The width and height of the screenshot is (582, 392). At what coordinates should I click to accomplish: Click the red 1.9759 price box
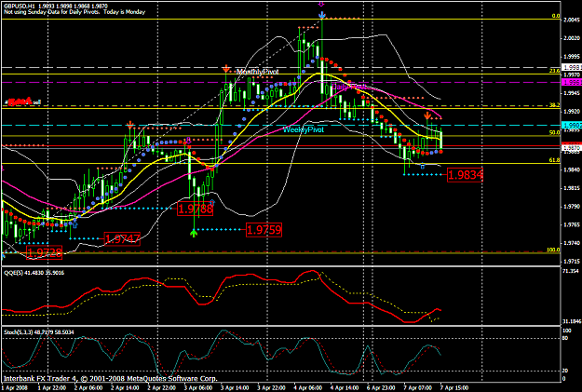coord(264,230)
